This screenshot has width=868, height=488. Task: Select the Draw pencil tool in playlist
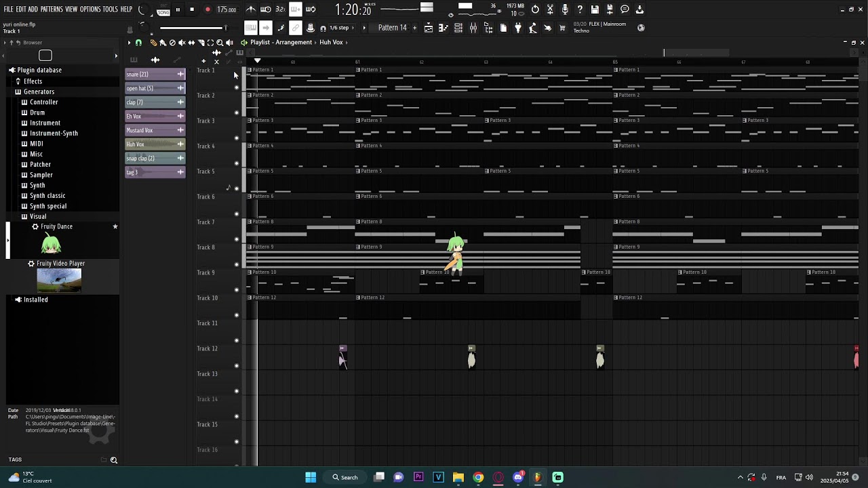tap(153, 43)
